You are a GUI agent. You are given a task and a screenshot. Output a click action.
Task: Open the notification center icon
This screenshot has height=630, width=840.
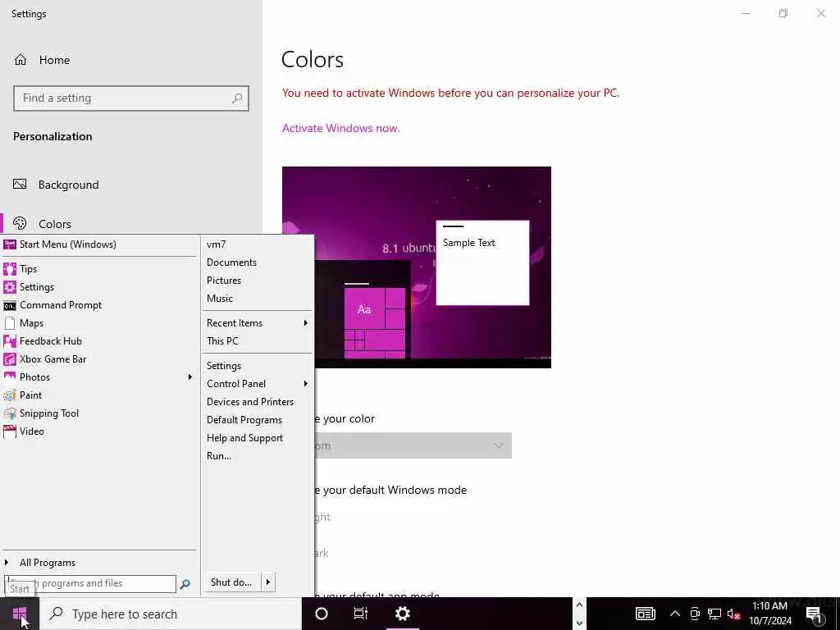tap(815, 615)
